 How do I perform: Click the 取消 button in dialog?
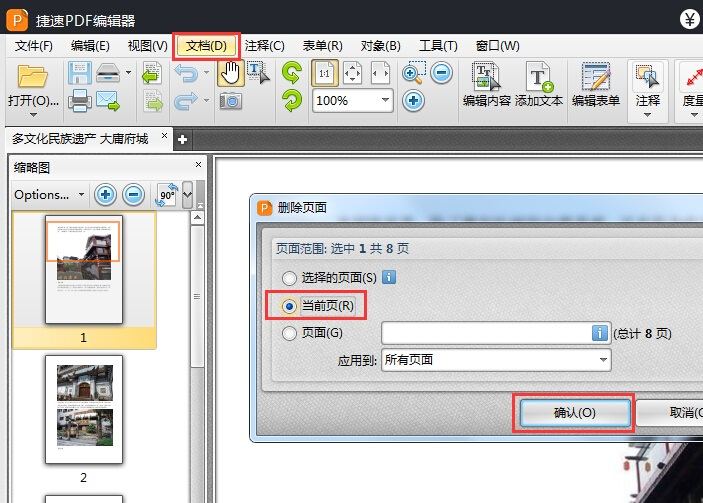[x=670, y=412]
